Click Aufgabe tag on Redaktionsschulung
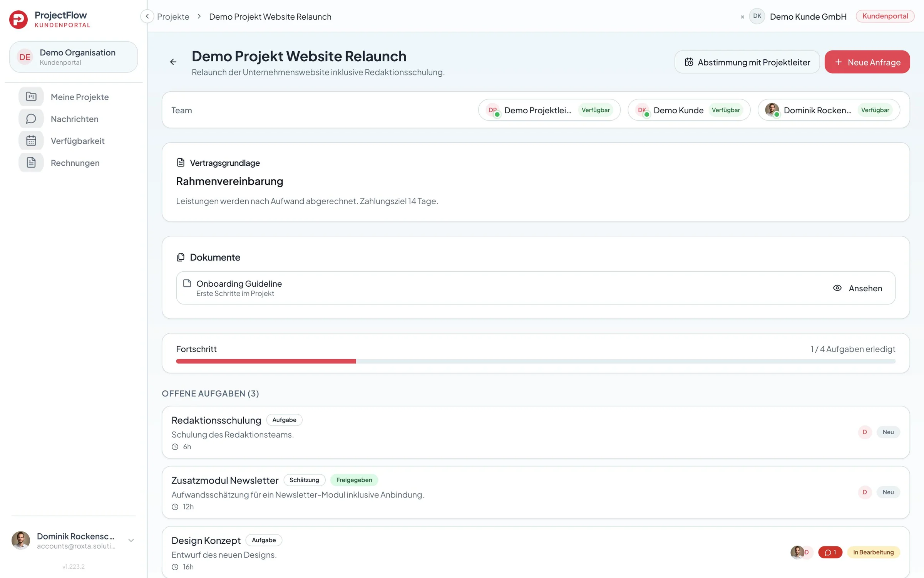The image size is (924, 578). pos(284,420)
